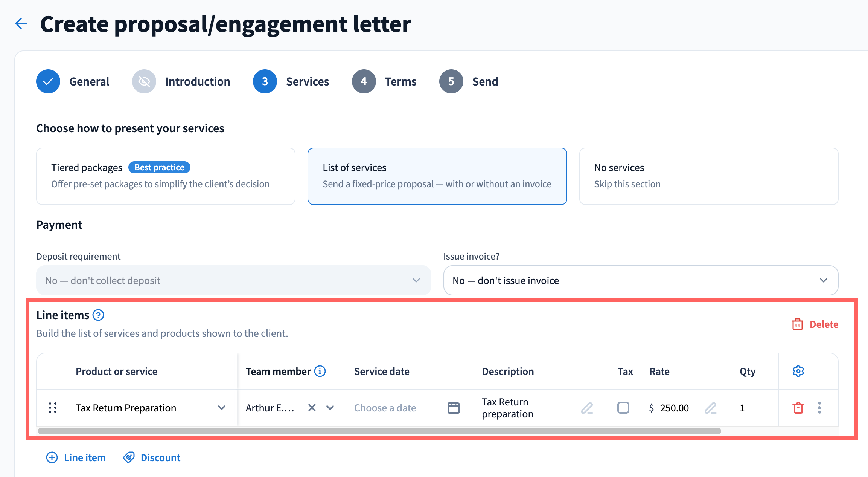Edit the description with pencil icon
The height and width of the screenshot is (477, 868).
pos(587,408)
